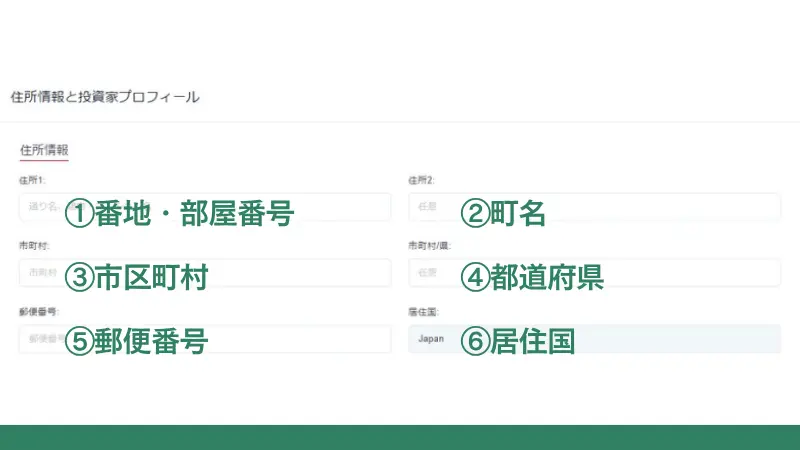The image size is (800, 450).
Task: Open the 居住国 field showing Japan
Action: click(594, 339)
